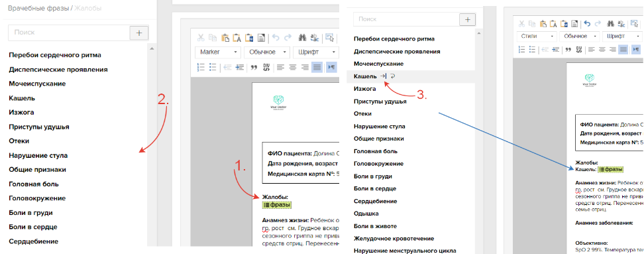The width and height of the screenshot is (644, 254).
Task: Toggle justify alignment in right editor
Action: pyautogui.click(x=623, y=49)
